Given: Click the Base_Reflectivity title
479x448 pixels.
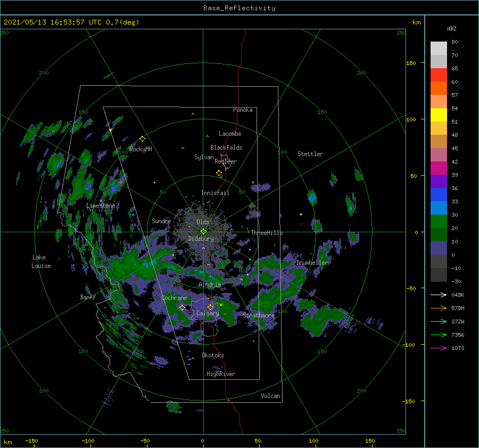Looking at the screenshot, I should click(240, 8).
